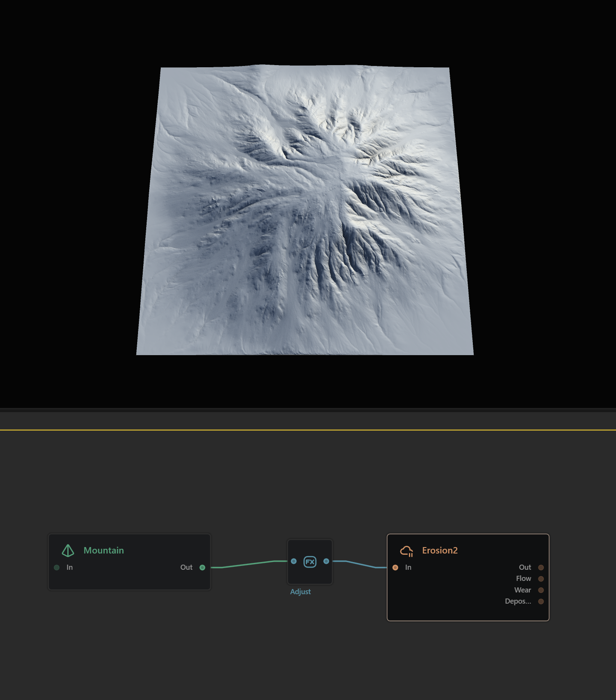Click the blue wire from Adjust to Erosion2
This screenshot has width=616, height=700.
(x=360, y=564)
